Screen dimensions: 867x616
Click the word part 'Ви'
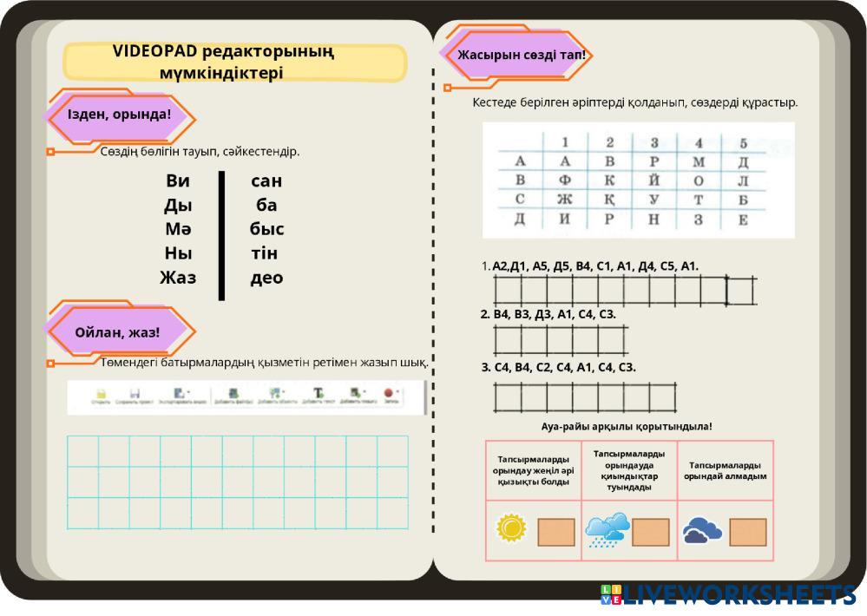pos(178,181)
